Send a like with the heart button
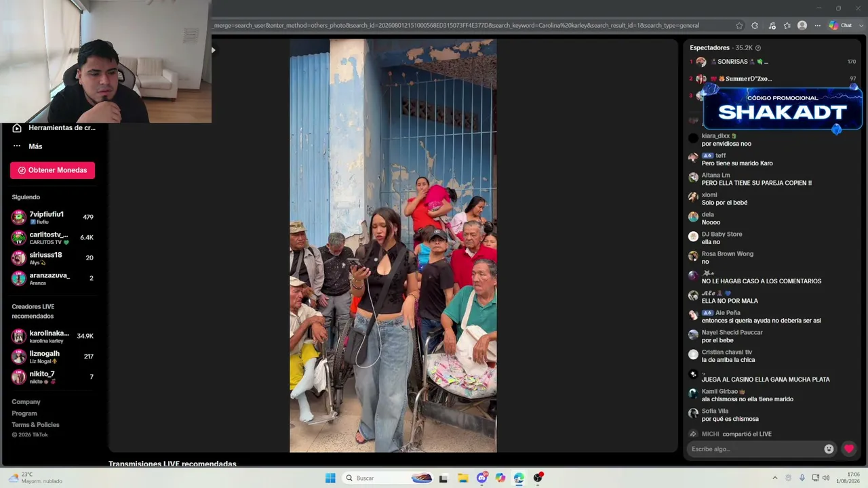 click(x=848, y=449)
